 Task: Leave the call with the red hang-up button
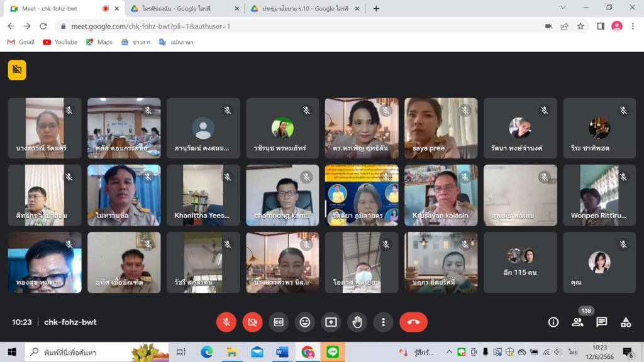tap(413, 322)
